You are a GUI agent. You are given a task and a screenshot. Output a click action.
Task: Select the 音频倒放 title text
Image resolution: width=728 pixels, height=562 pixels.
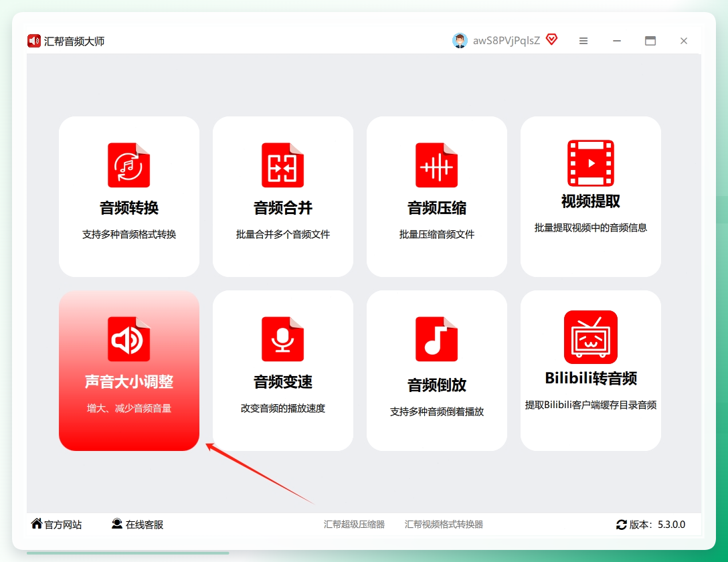click(437, 385)
